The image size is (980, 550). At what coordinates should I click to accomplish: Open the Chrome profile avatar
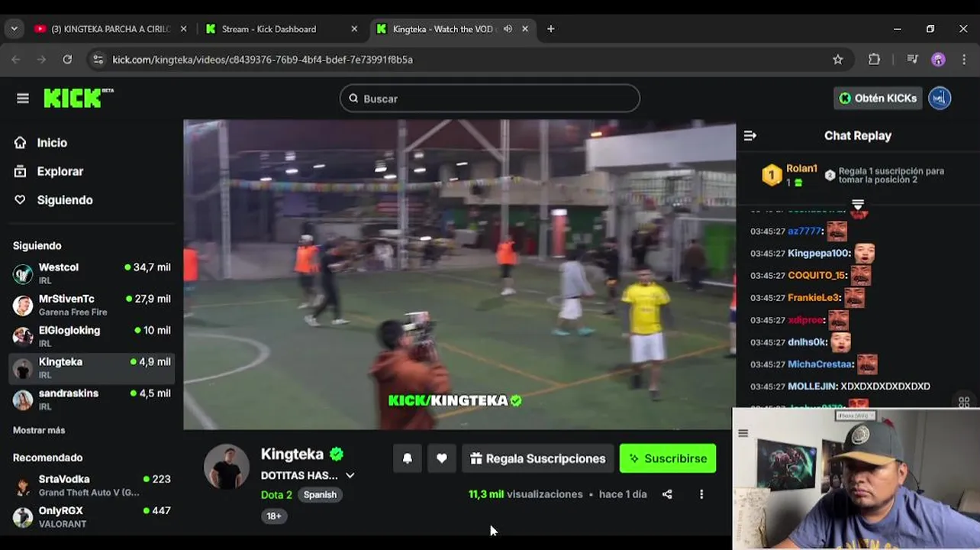[938, 60]
